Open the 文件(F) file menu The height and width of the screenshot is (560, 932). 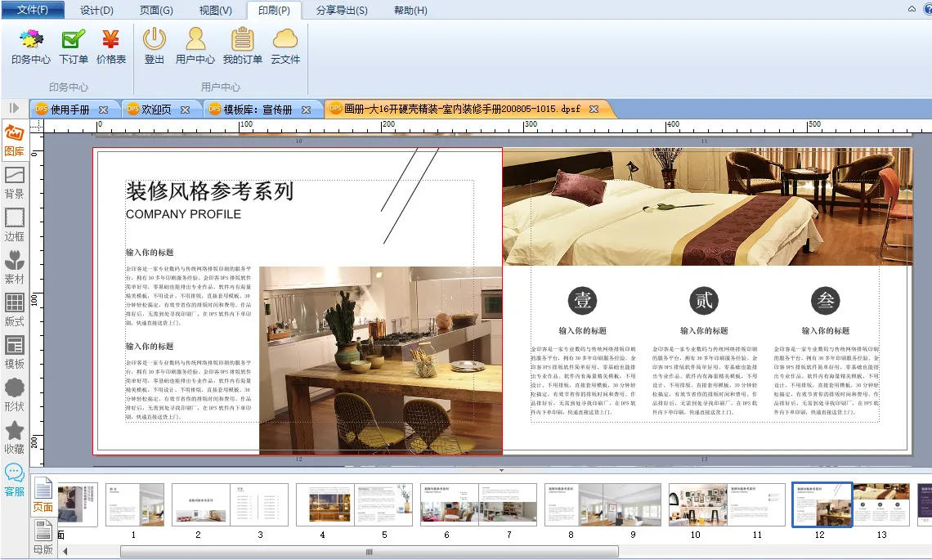(32, 10)
